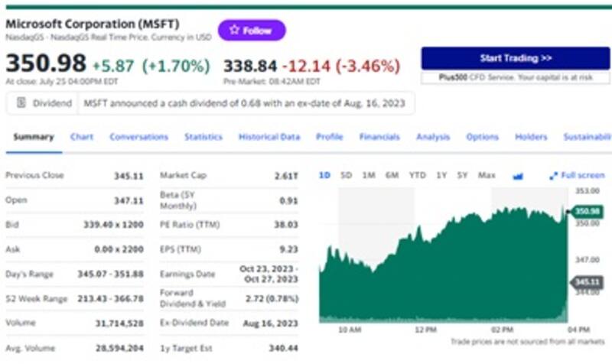Open the Historical Data tab
Viewport: 612px width, 364px height.
pos(269,137)
